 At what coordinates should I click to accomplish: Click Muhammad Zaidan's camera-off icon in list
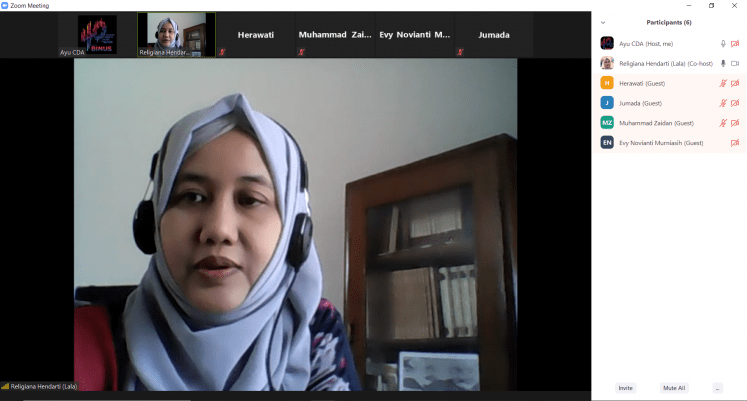point(735,123)
